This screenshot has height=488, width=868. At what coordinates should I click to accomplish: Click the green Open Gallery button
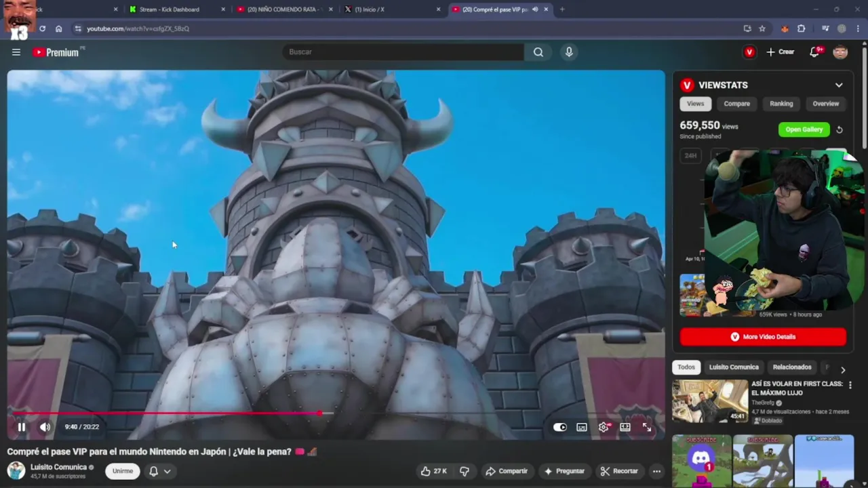804,129
